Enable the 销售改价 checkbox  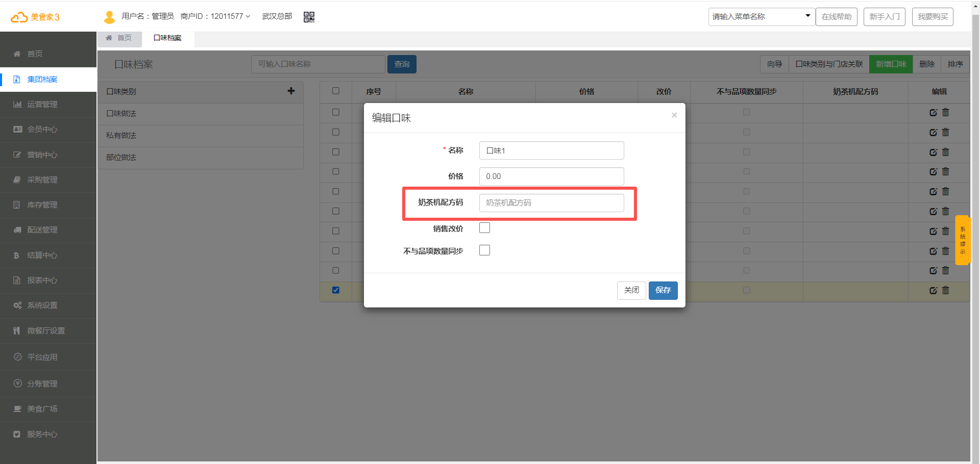[x=484, y=228]
